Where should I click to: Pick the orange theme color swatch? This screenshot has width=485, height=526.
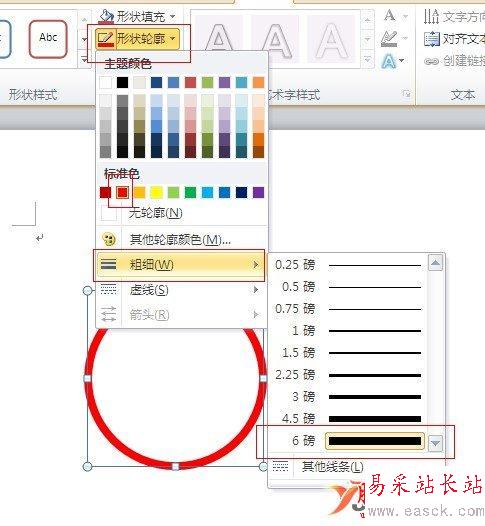tap(258, 82)
